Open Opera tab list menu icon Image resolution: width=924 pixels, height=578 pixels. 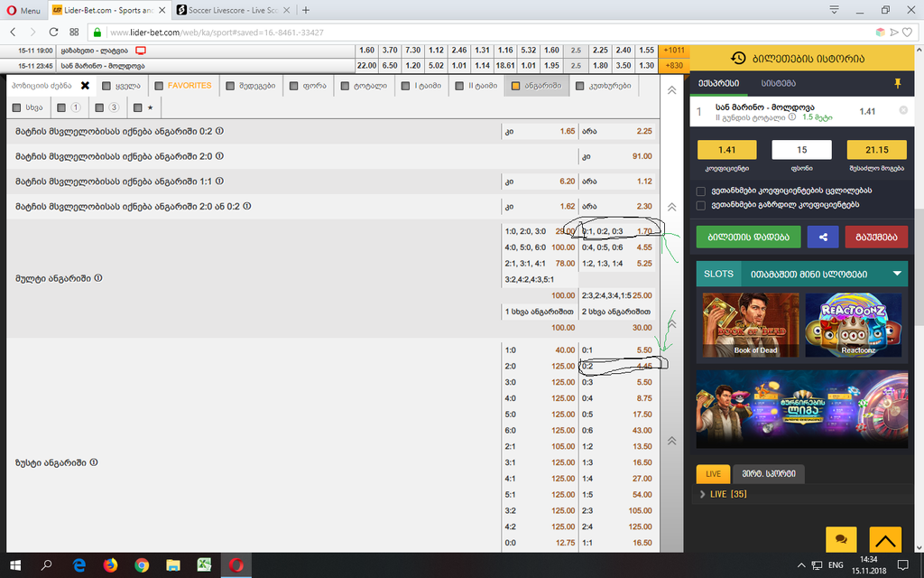(834, 10)
